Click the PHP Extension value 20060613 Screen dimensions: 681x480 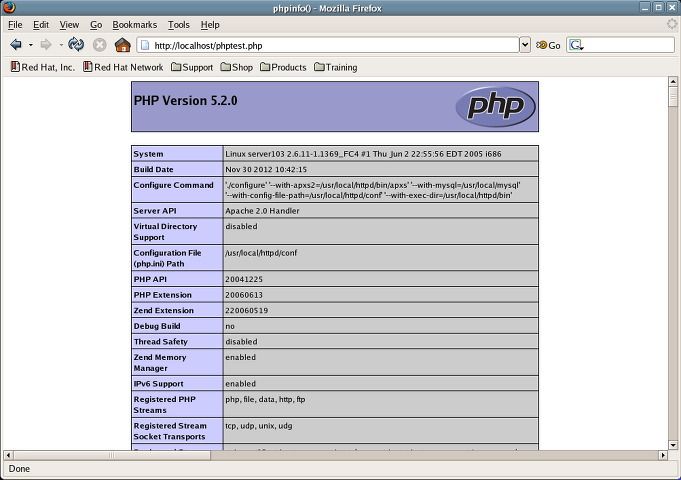point(244,295)
